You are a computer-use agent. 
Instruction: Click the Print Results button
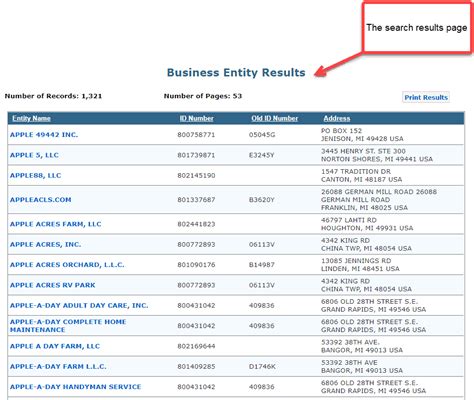pos(426,97)
